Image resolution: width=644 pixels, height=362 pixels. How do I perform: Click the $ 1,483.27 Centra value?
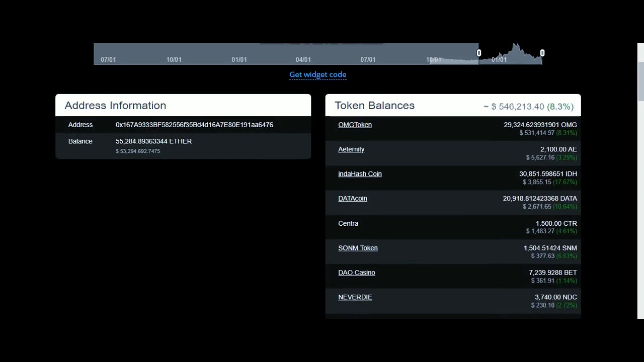click(x=540, y=231)
